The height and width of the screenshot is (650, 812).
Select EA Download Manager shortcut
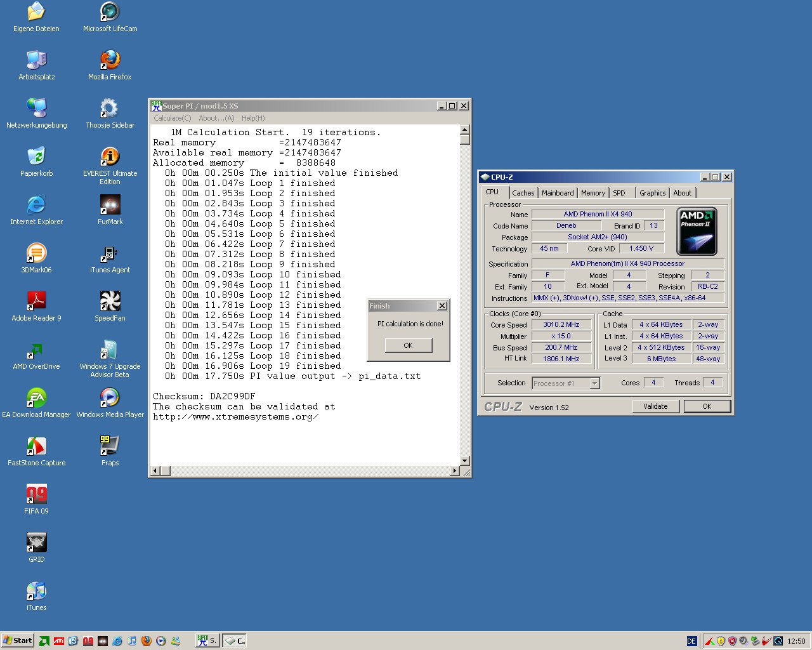point(36,403)
